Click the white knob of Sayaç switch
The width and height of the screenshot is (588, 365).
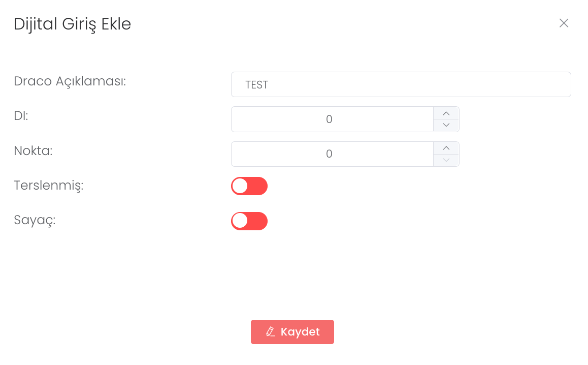[x=240, y=221]
